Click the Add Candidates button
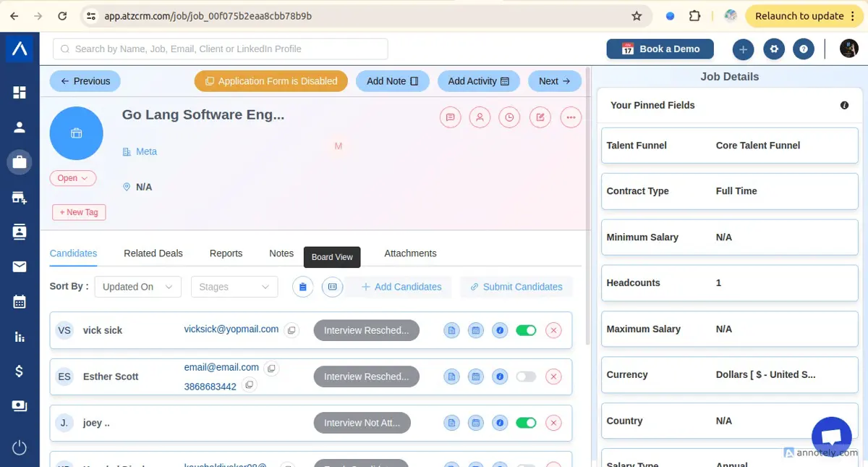Screen dimensions: 868x467 pos(401,287)
